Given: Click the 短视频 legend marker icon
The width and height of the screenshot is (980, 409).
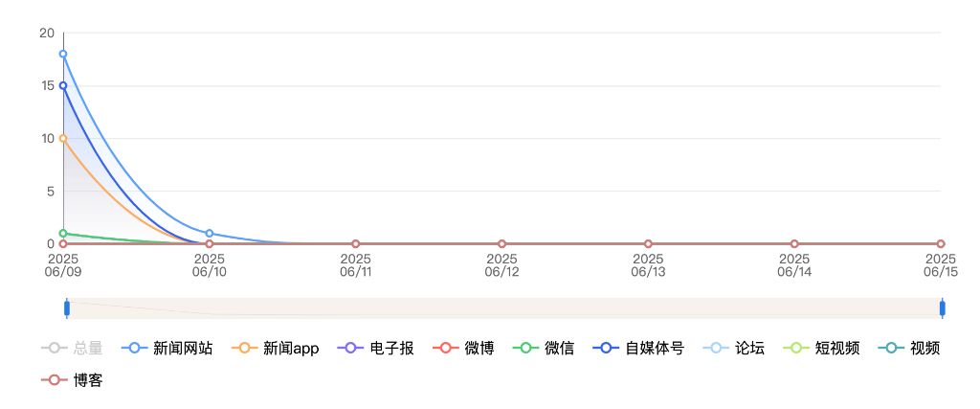Looking at the screenshot, I should click(794, 349).
